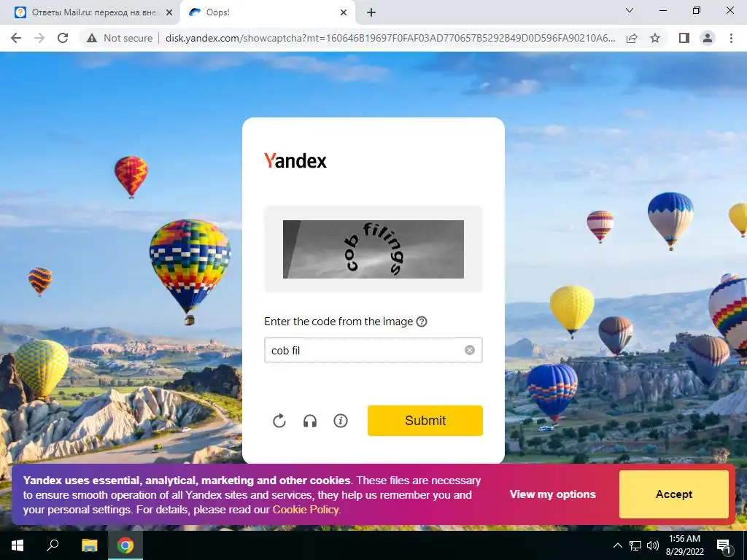The height and width of the screenshot is (560, 747).
Task: Show hidden system tray icons
Action: click(x=617, y=545)
